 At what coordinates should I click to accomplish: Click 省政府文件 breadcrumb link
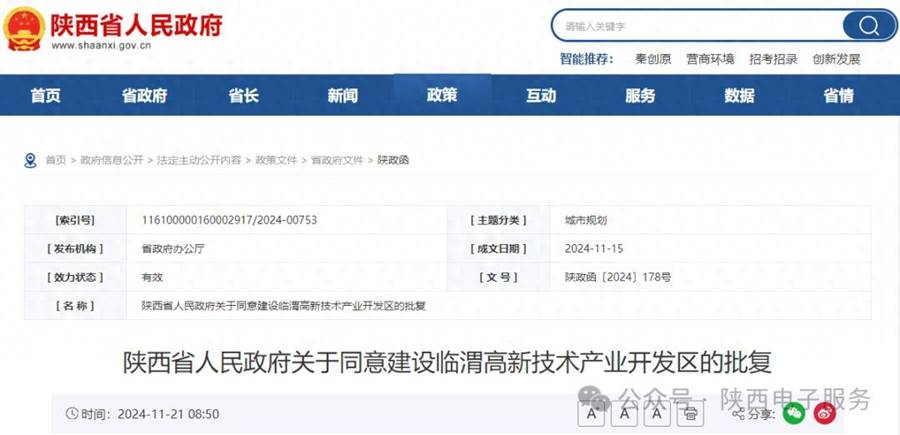[x=337, y=160]
